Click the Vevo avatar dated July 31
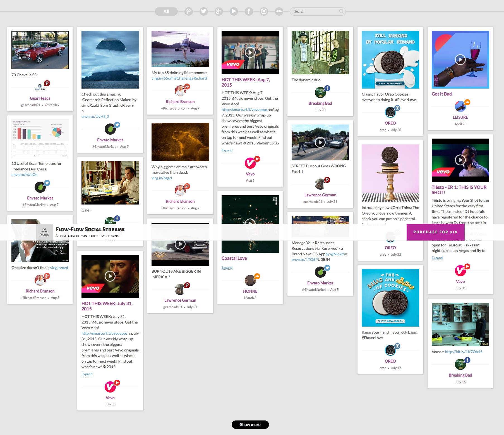The width and height of the screenshot is (504, 435). tap(460, 270)
